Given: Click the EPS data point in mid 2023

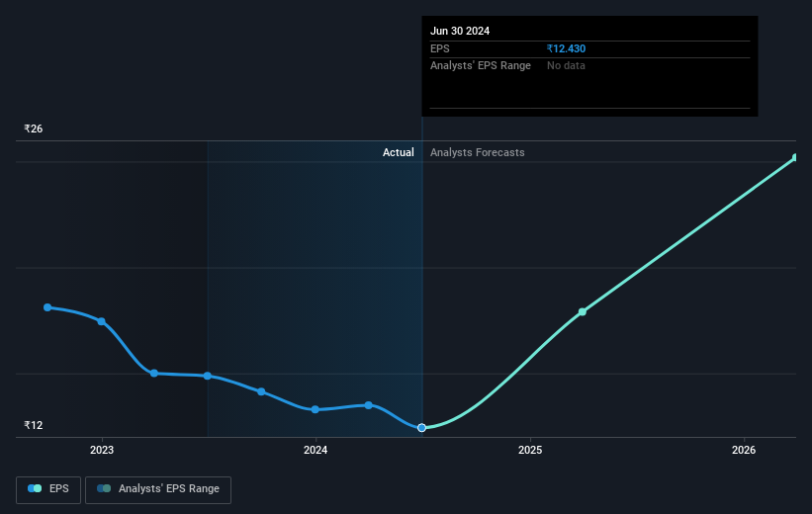Looking at the screenshot, I should point(207,376).
